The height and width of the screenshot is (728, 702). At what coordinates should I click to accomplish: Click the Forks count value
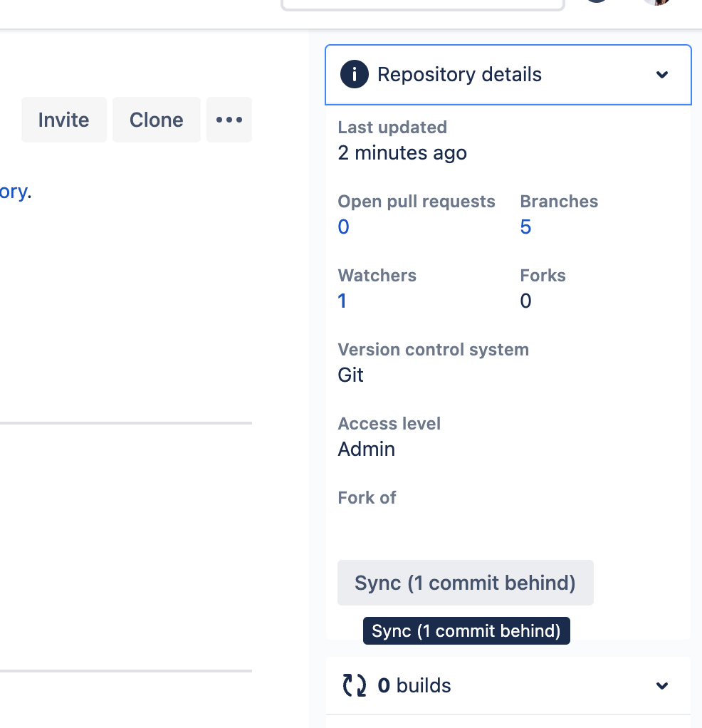coord(525,301)
